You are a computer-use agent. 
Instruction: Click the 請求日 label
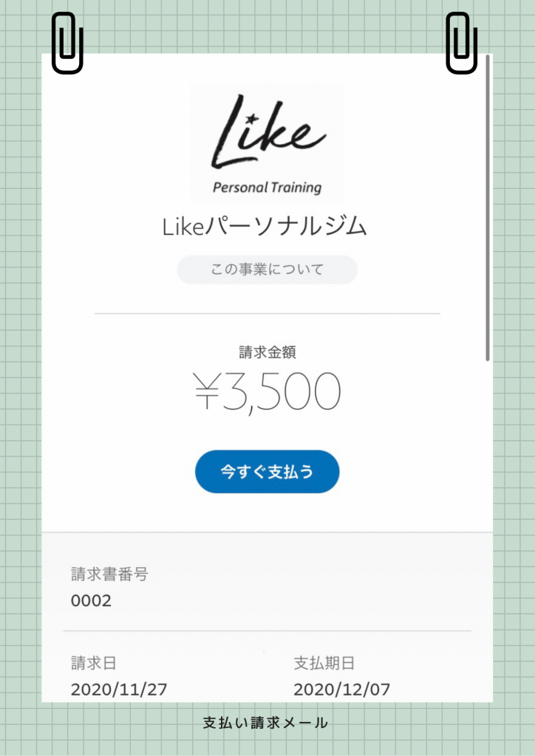tap(94, 664)
